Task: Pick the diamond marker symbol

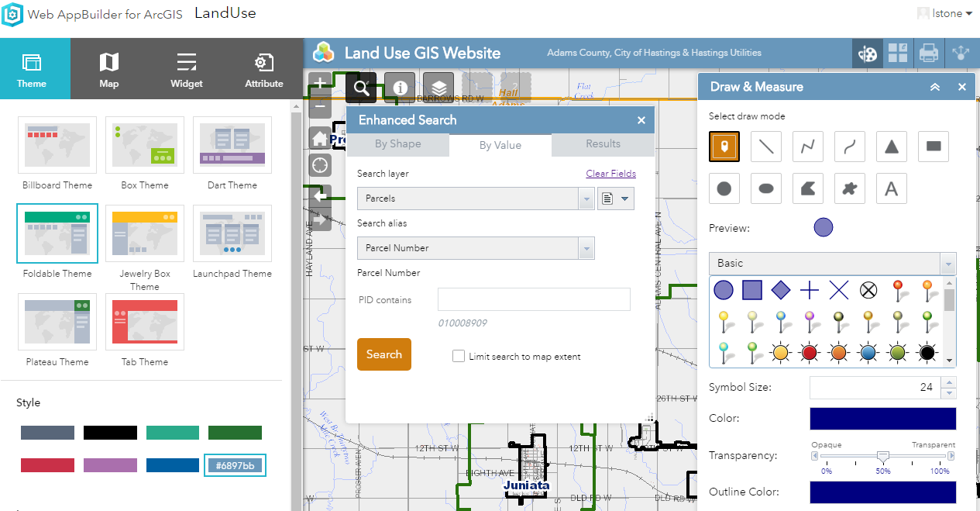Action: 781,290
